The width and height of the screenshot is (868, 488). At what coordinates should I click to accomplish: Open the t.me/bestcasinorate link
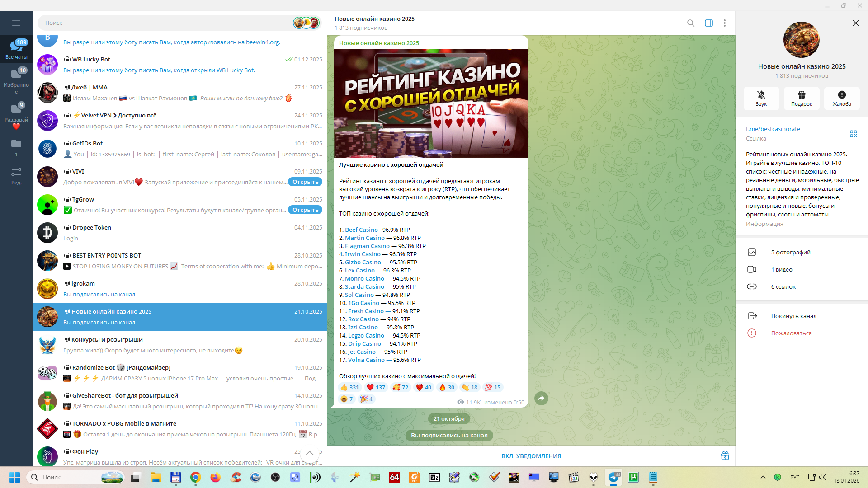click(773, 129)
